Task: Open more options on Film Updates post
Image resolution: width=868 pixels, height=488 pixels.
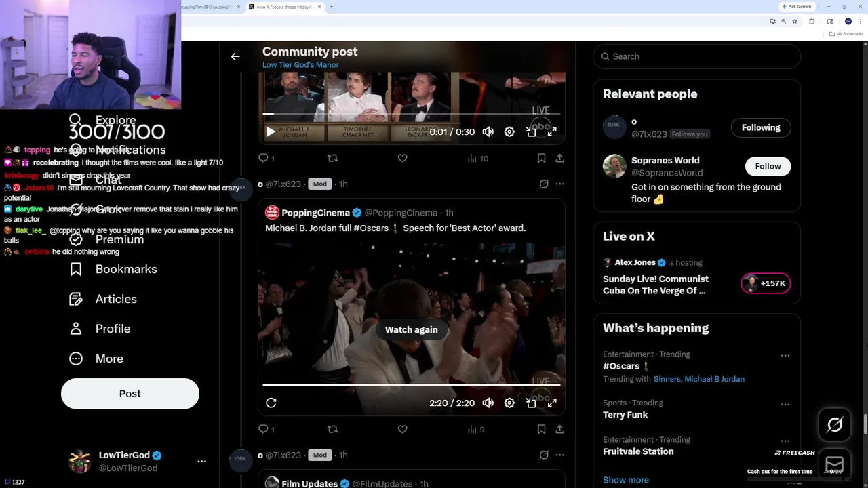Action: click(559, 455)
